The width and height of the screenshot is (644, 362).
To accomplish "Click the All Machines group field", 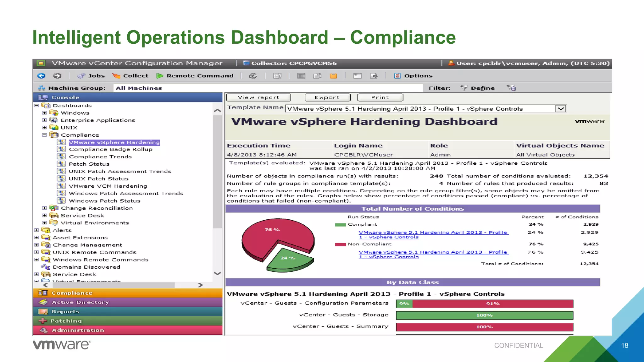I will point(268,88).
